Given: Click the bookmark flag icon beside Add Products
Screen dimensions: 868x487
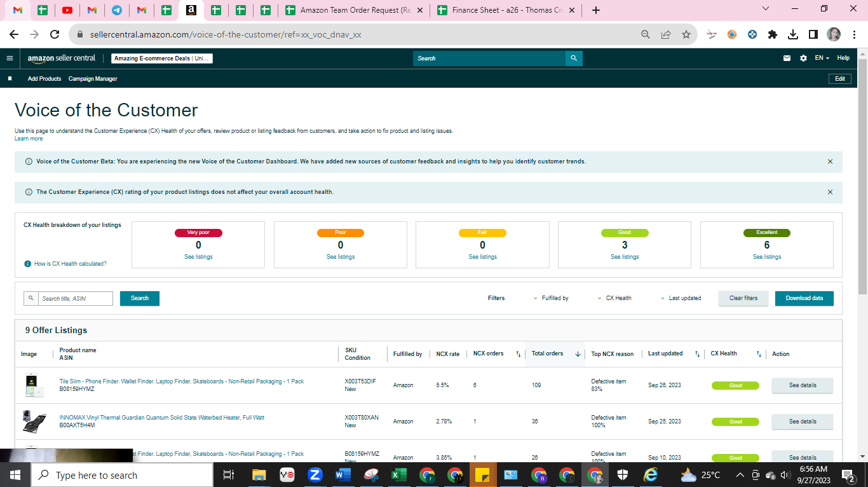Looking at the screenshot, I should click(x=10, y=79).
